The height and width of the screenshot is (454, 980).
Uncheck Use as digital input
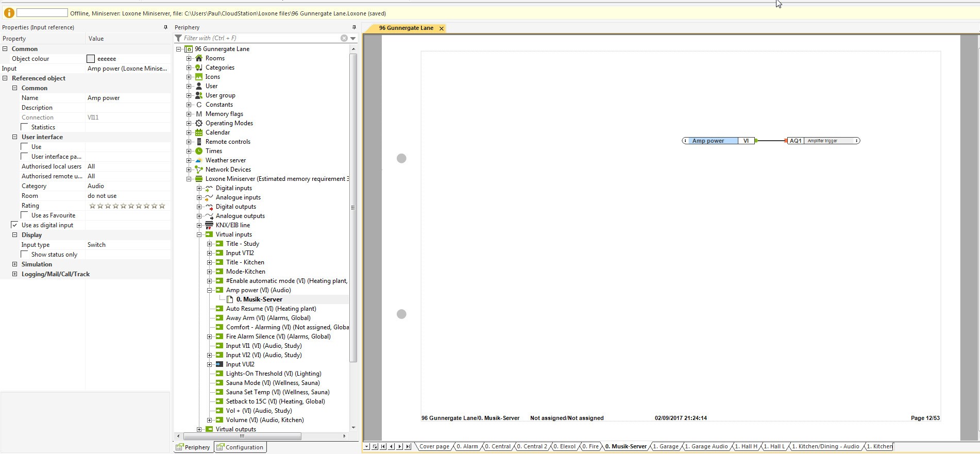pyautogui.click(x=15, y=225)
